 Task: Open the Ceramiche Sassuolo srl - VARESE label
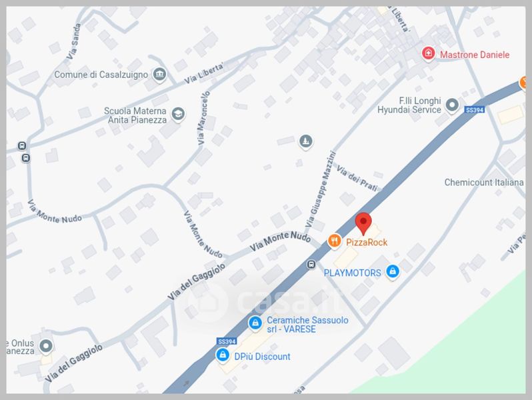[x=307, y=325]
